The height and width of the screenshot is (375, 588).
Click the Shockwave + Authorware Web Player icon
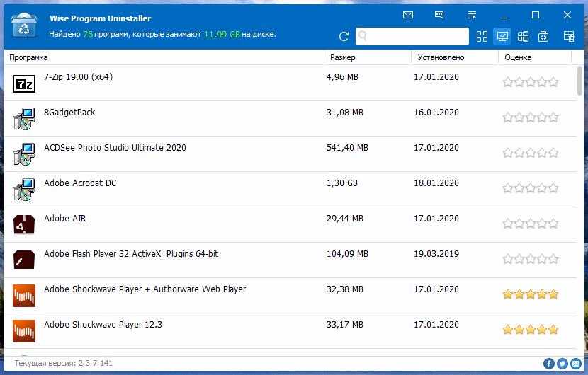tap(24, 296)
